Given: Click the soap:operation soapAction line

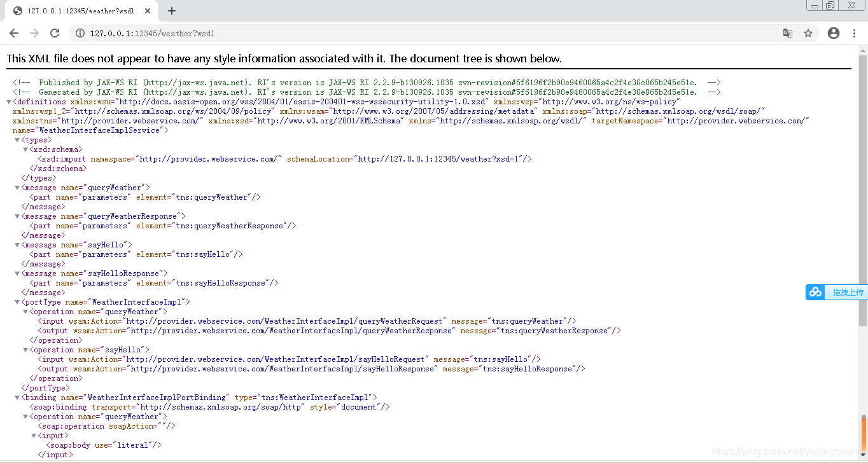Looking at the screenshot, I should coord(106,426).
